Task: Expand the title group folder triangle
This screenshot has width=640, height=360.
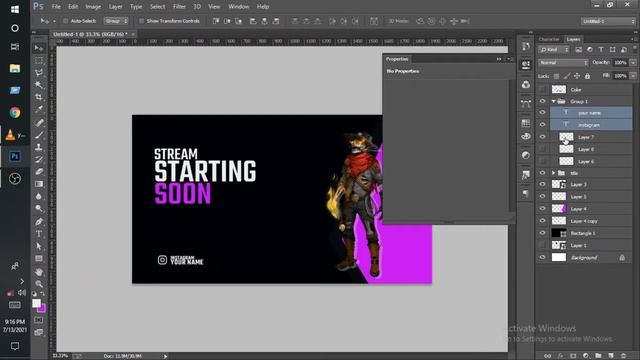Action: click(x=553, y=173)
